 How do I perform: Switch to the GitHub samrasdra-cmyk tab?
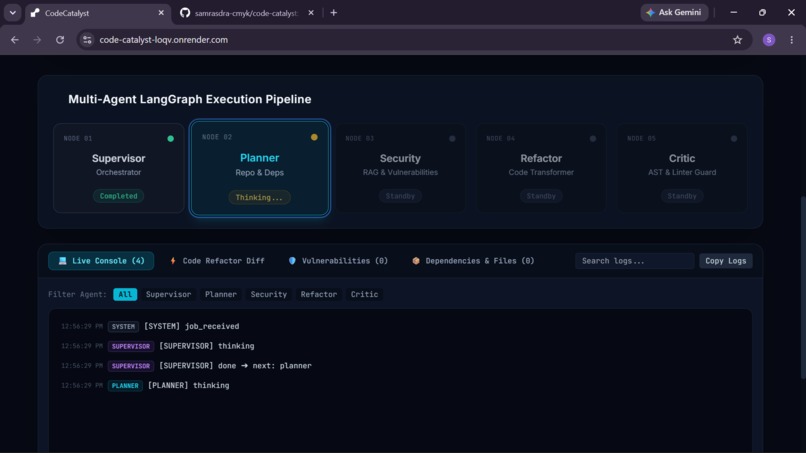tap(247, 13)
